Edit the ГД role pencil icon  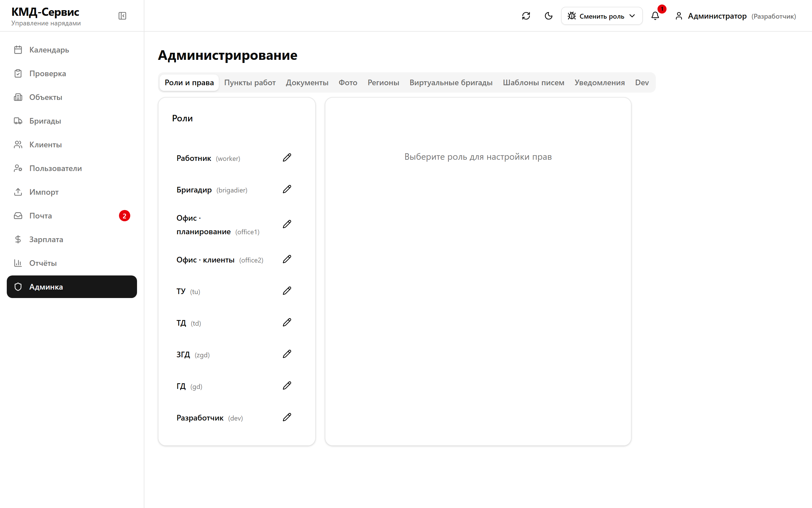coord(287,385)
